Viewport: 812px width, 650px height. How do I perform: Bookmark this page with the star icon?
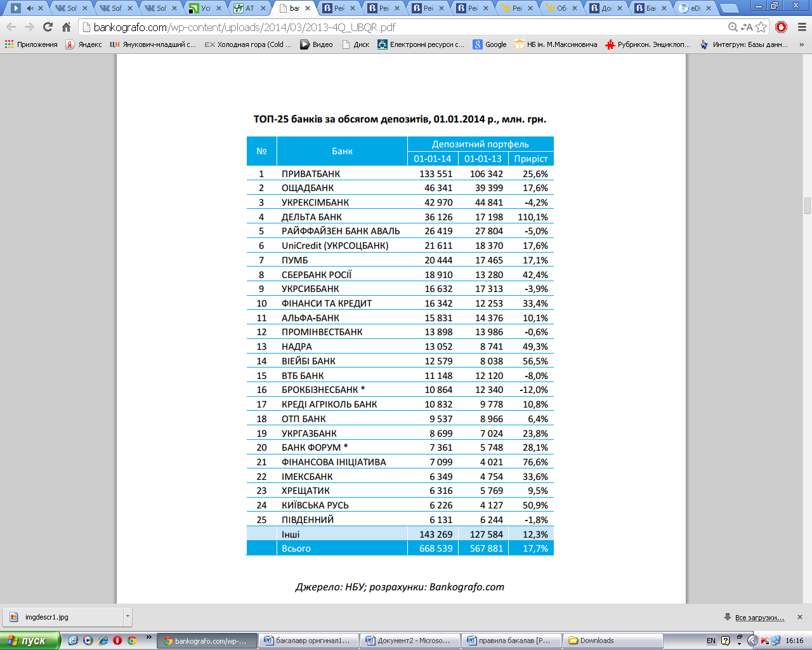761,27
